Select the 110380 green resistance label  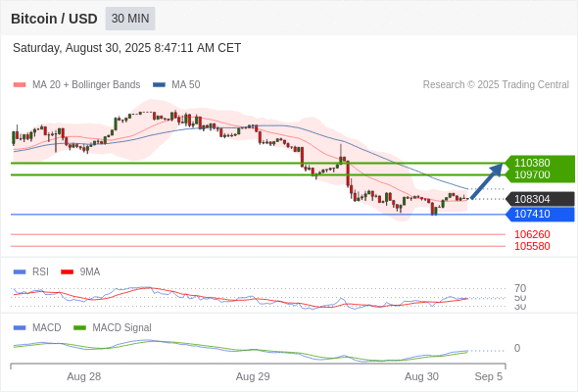click(532, 163)
